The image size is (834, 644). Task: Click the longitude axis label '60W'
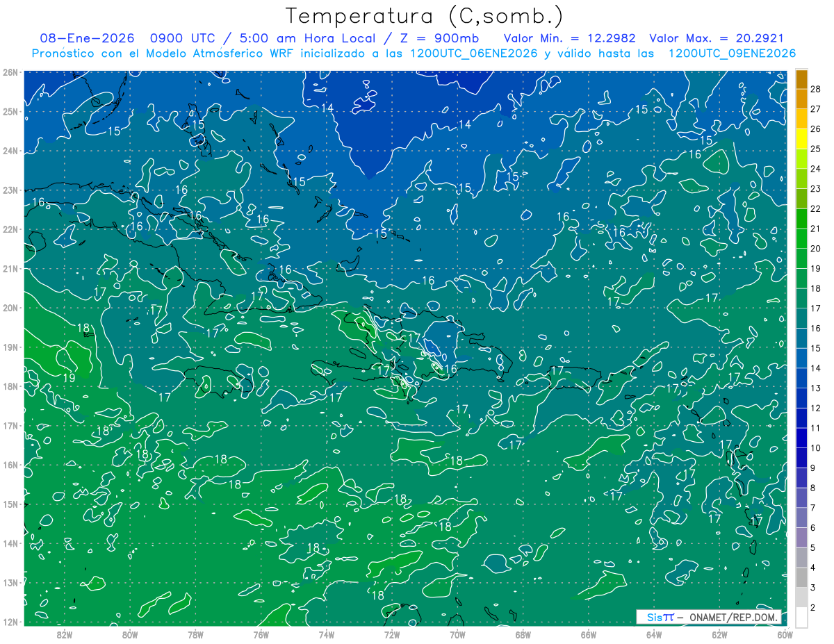(785, 634)
